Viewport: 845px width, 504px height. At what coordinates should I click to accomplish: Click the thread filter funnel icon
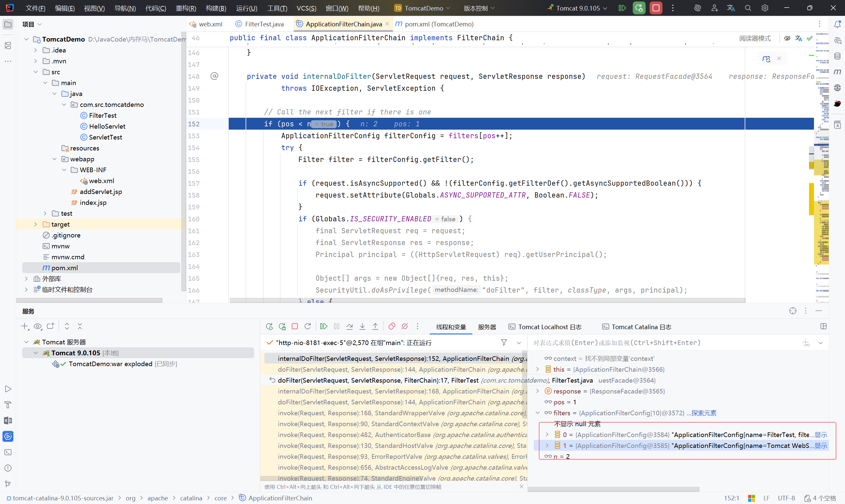504,342
